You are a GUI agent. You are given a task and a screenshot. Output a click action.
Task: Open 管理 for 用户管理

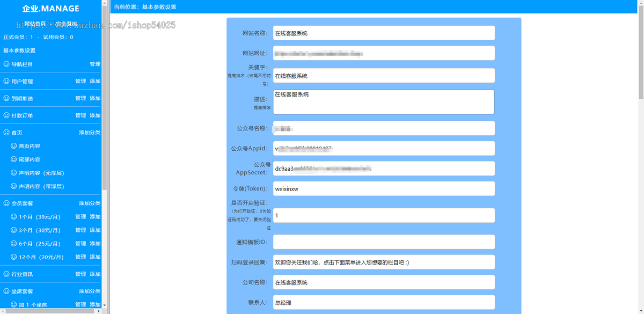point(80,81)
